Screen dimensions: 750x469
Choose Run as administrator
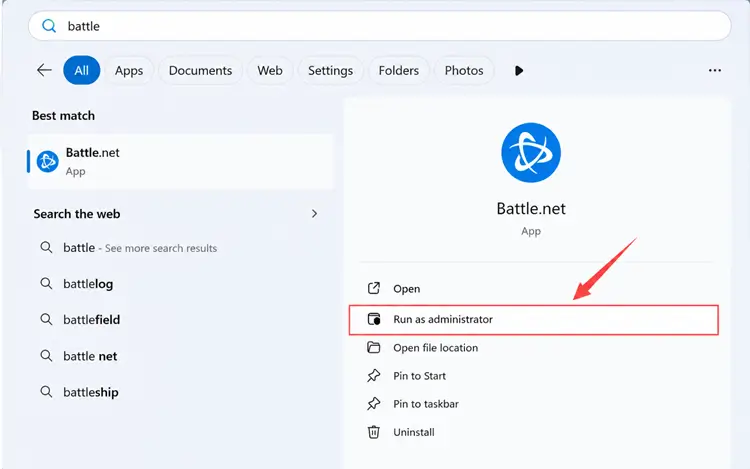click(x=534, y=319)
